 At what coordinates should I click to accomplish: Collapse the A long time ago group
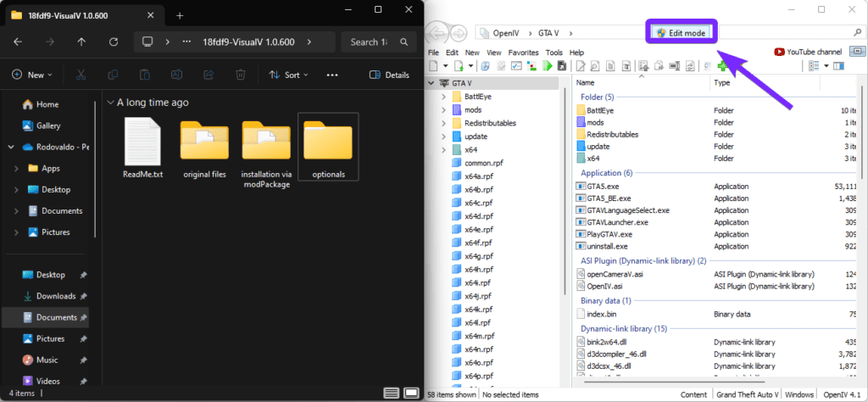(x=111, y=103)
